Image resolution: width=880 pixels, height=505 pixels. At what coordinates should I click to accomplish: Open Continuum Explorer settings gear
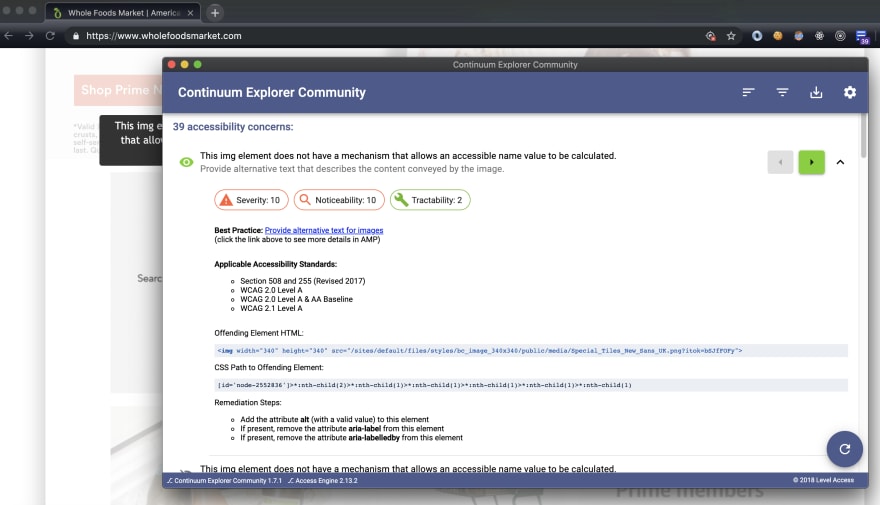pos(850,92)
